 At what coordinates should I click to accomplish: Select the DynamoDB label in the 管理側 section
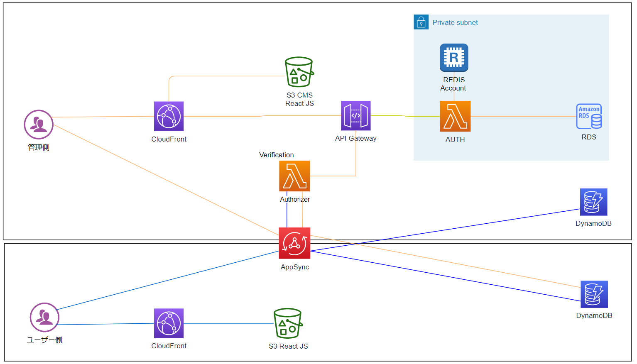click(x=594, y=223)
